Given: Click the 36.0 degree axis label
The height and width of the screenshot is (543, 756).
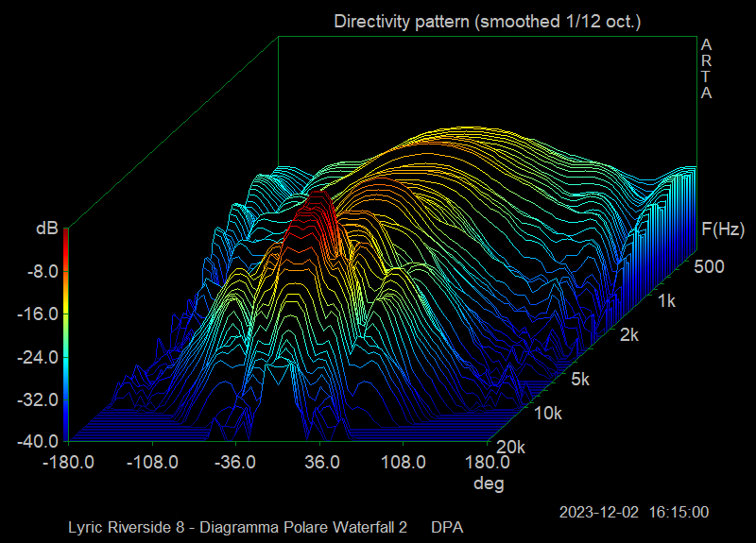Looking at the screenshot, I should coord(322,463).
